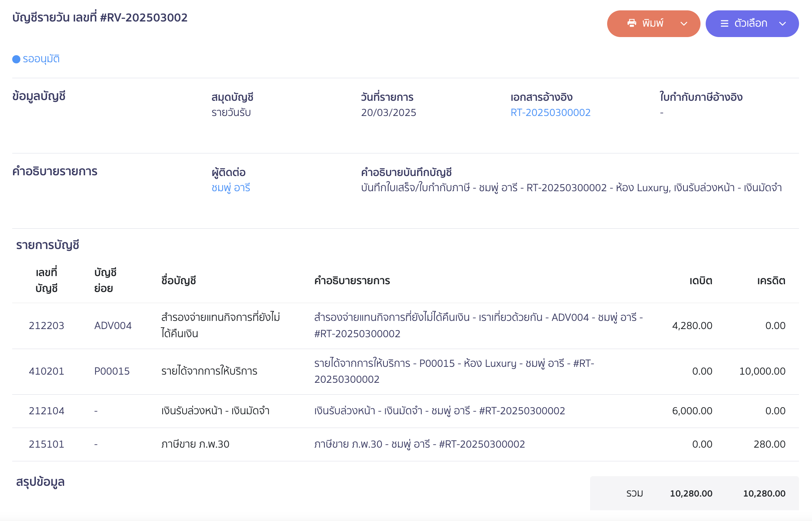Click the พิมพ์ button label
The image size is (812, 521).
tap(653, 23)
